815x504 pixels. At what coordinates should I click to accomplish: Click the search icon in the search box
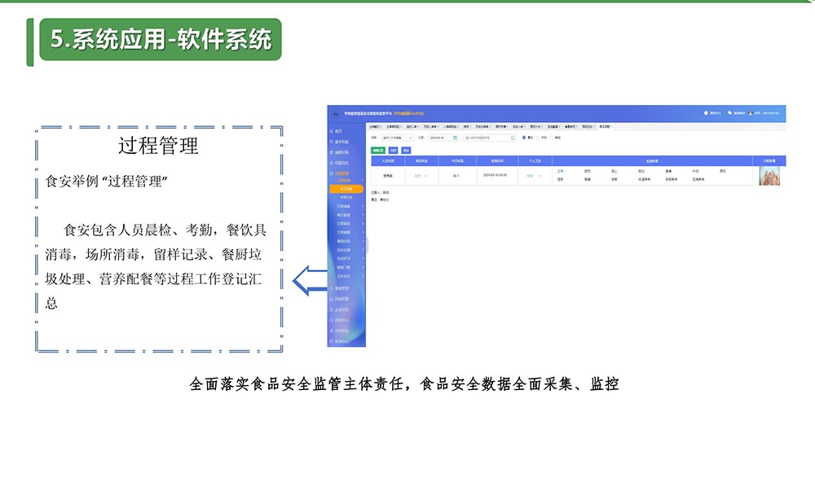[x=514, y=138]
